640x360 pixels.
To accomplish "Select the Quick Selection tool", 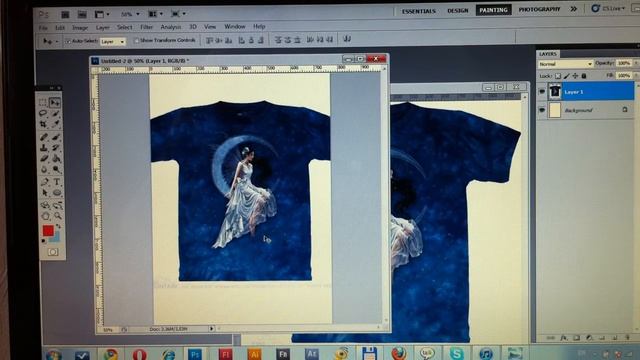I will pyautogui.click(x=56, y=113).
